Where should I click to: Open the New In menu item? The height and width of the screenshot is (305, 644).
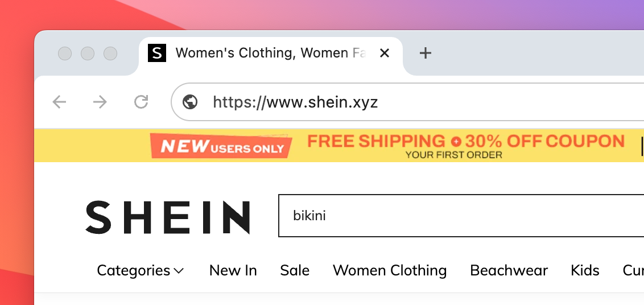point(233,270)
